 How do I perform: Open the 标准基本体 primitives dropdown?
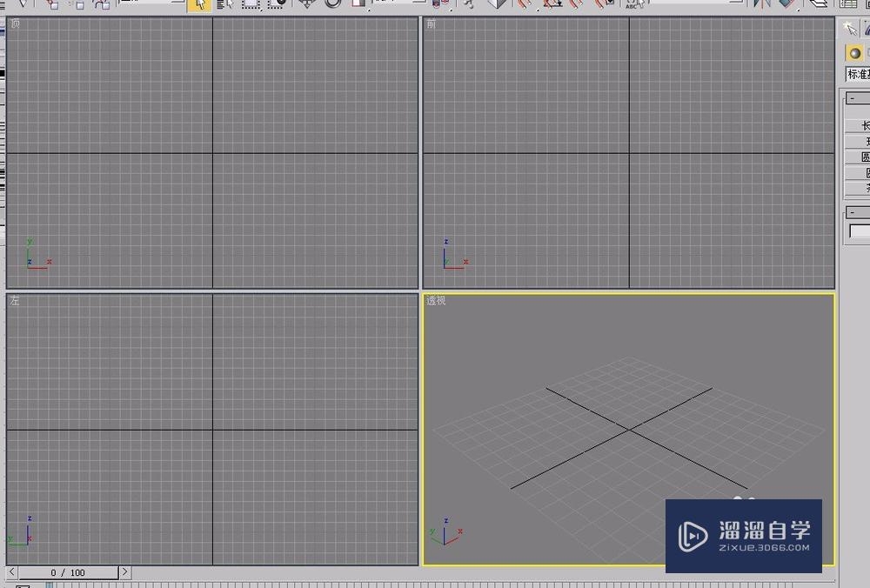858,74
